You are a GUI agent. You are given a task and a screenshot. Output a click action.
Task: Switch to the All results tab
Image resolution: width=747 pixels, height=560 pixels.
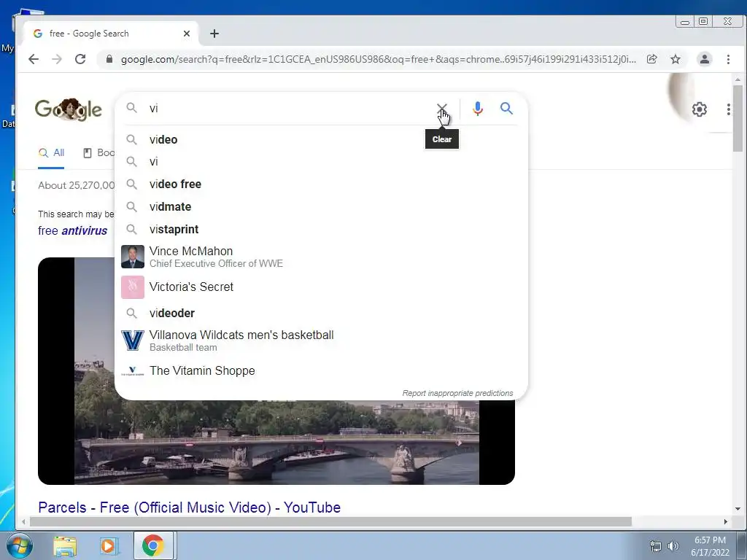point(51,153)
